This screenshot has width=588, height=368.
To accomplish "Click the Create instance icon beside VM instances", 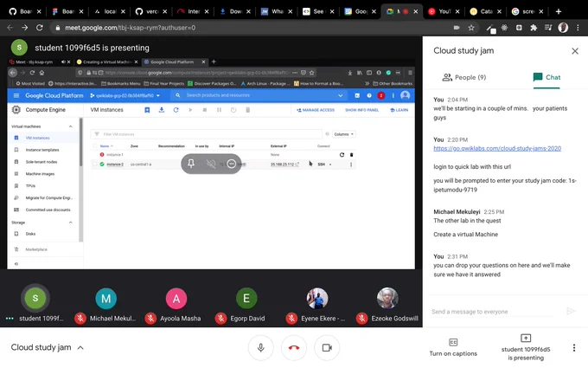I will point(147,110).
